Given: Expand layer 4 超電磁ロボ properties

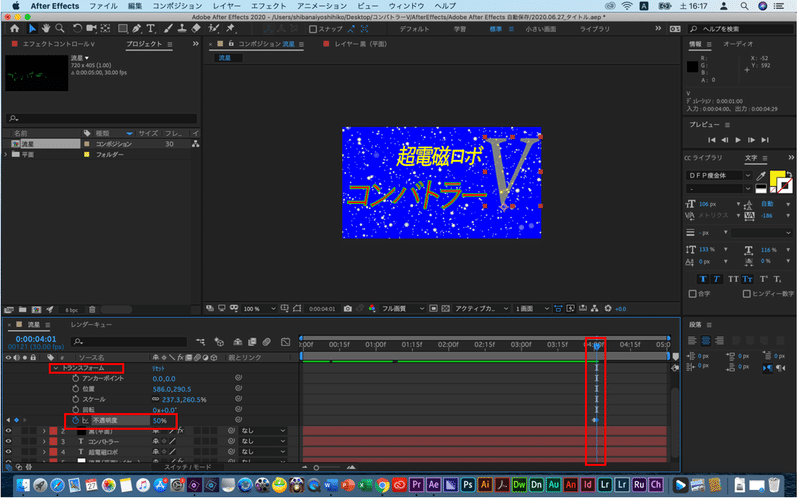Looking at the screenshot, I should 44,453.
